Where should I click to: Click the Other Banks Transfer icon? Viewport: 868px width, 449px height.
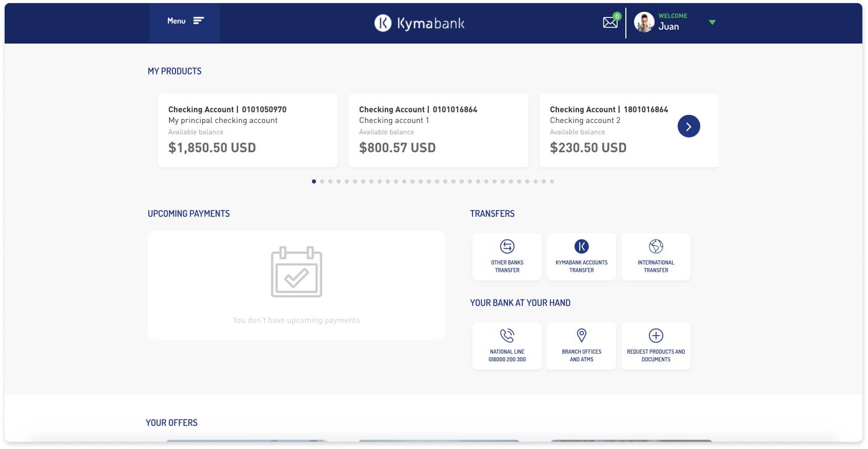point(507,247)
